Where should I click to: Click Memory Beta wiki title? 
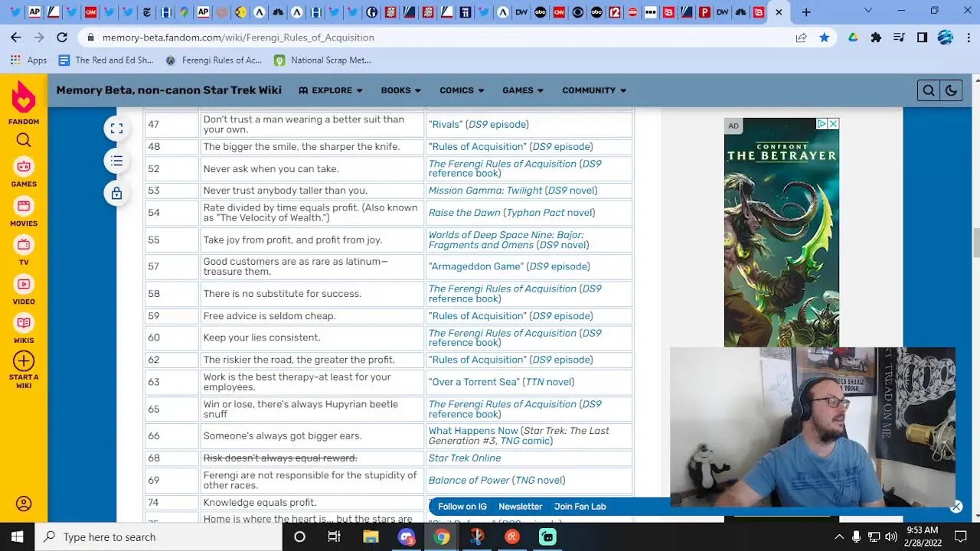[168, 90]
